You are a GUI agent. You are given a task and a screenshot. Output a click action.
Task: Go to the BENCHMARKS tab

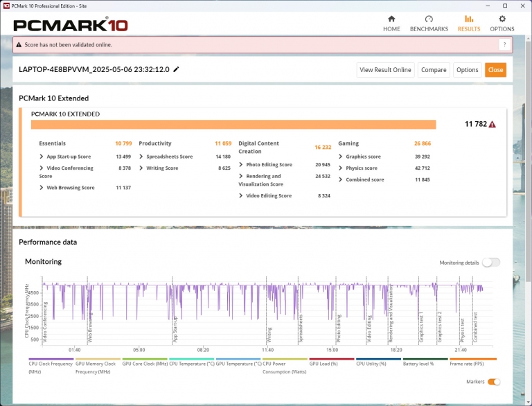pyautogui.click(x=429, y=24)
